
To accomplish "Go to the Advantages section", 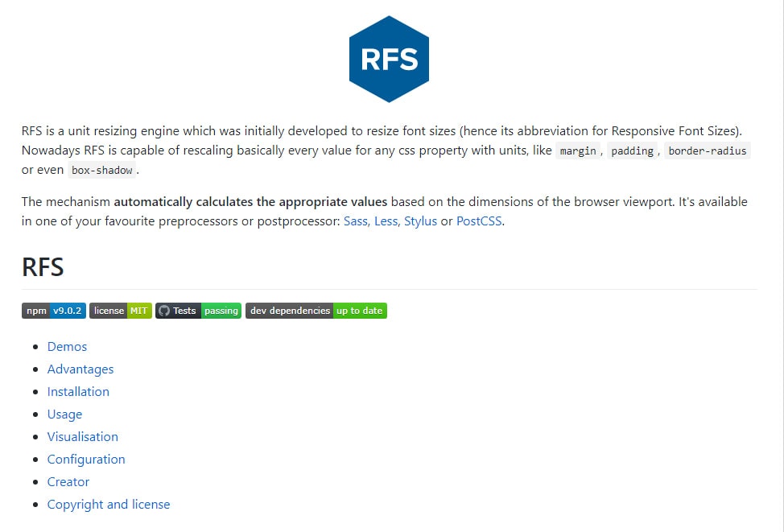I will click(80, 369).
